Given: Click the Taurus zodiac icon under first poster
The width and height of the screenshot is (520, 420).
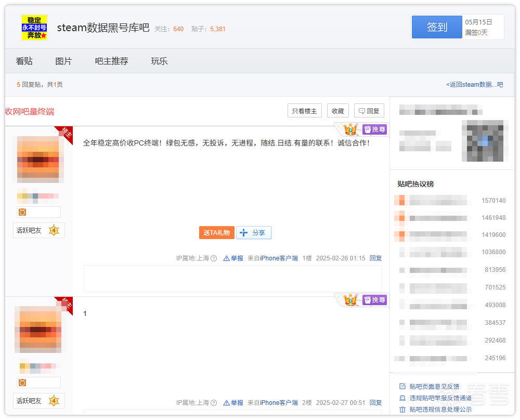Looking at the screenshot, I should (x=22, y=212).
